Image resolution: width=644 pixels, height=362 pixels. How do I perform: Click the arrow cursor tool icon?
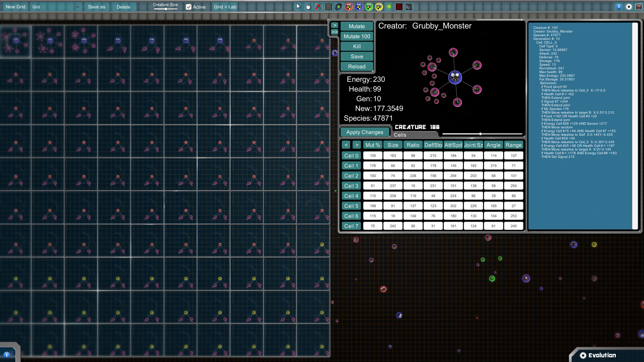click(x=298, y=6)
